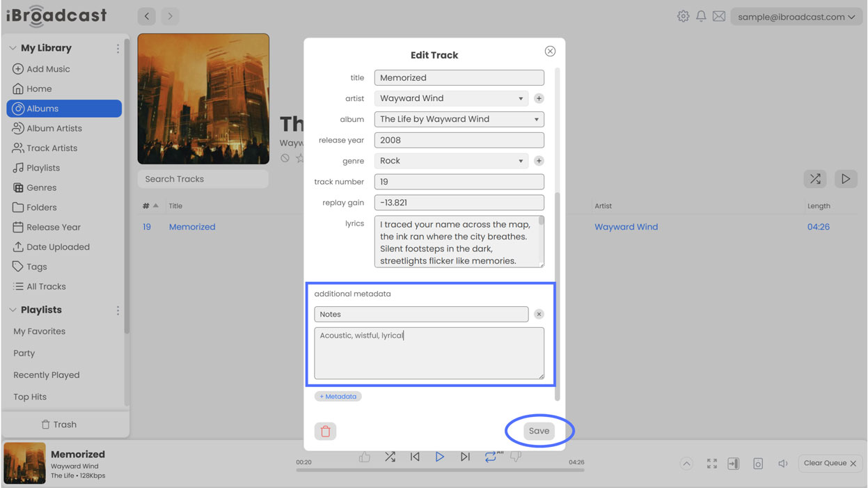
Task: Open the album dropdown selector
Action: point(459,120)
